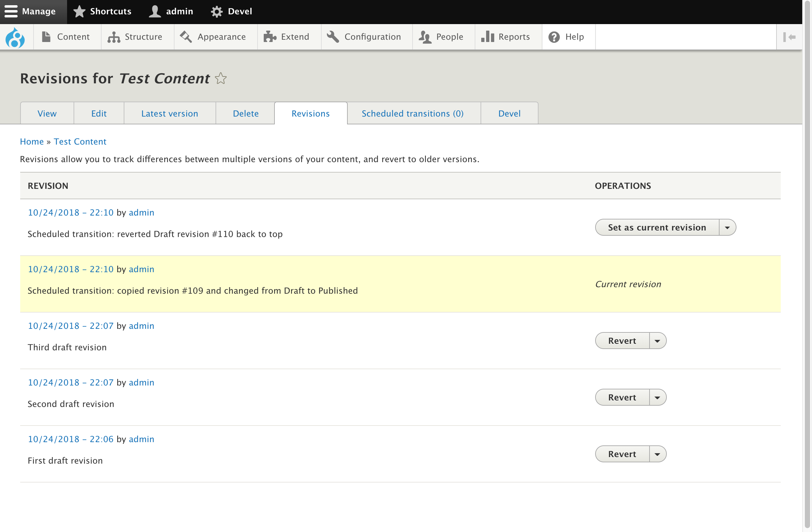Open the Devel tab below title
The width and height of the screenshot is (812, 532).
point(510,113)
